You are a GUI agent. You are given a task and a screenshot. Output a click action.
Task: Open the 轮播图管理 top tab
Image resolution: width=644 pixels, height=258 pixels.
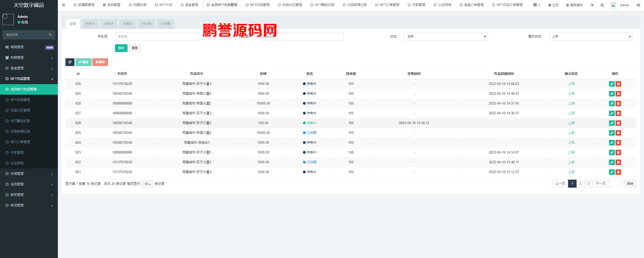pyautogui.click(x=84, y=5)
